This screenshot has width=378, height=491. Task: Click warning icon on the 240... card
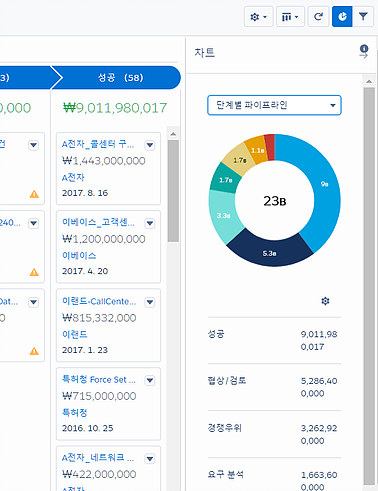pyautogui.click(x=34, y=272)
